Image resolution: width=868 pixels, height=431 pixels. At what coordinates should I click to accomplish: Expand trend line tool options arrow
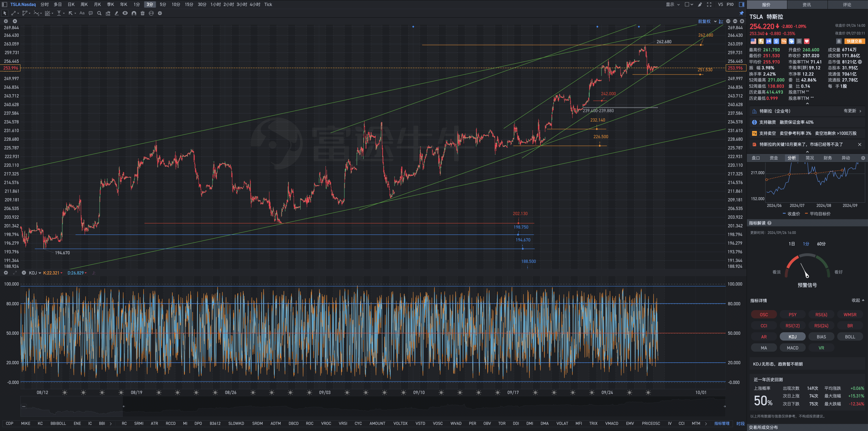coord(18,13)
